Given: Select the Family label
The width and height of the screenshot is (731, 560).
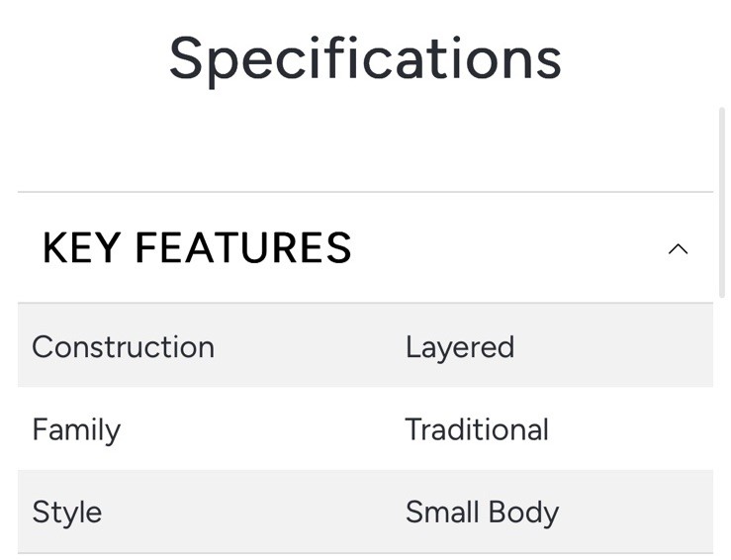Looking at the screenshot, I should (76, 429).
